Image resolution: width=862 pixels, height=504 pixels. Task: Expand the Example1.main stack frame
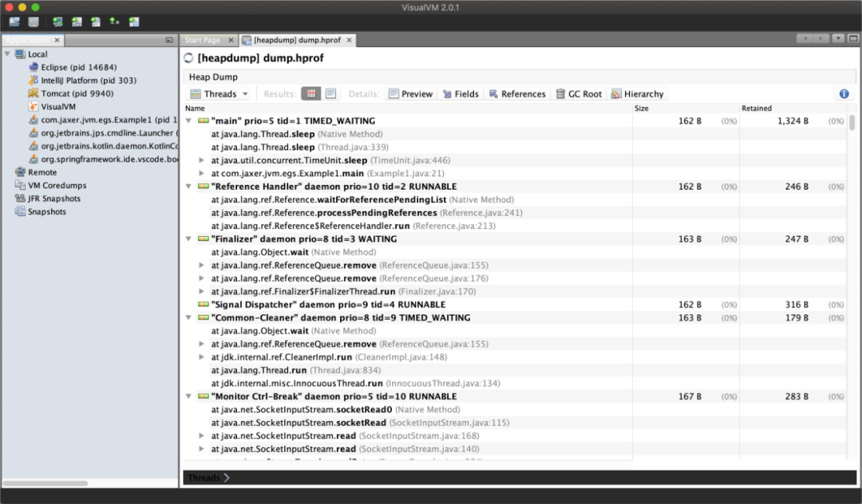(202, 173)
